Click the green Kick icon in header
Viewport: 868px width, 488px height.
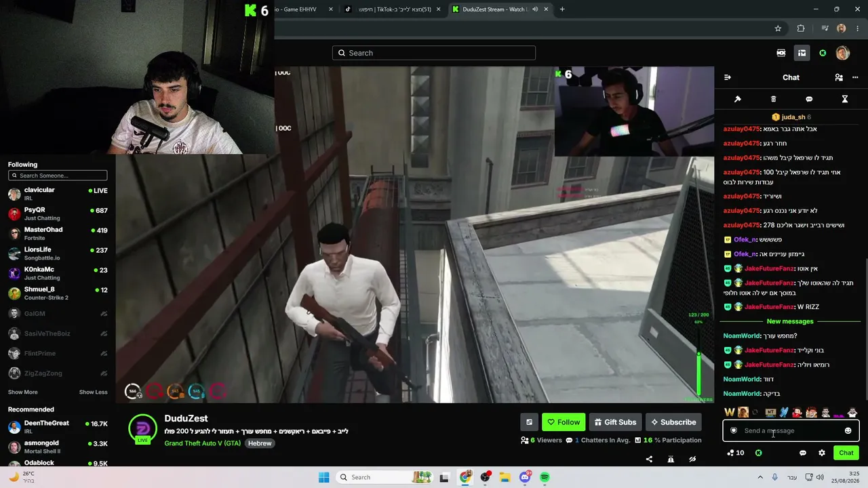pos(823,53)
